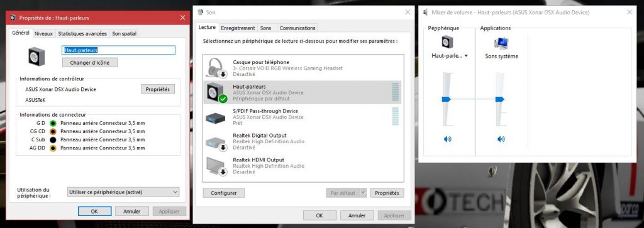Click the ASUS Xonar DSX Audio Device controller text
The width and height of the screenshot is (644, 228).
[x=61, y=89]
